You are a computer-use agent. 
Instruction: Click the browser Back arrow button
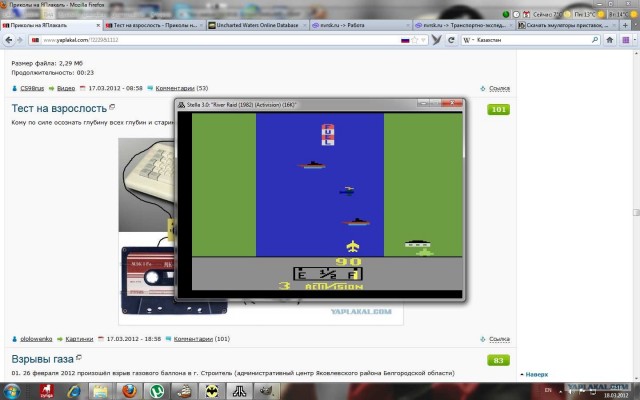[9, 40]
